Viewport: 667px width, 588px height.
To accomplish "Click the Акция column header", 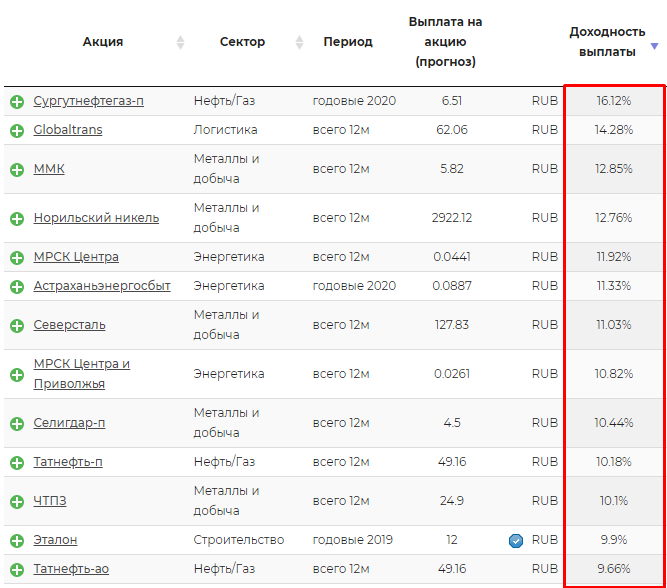I will click(x=103, y=42).
